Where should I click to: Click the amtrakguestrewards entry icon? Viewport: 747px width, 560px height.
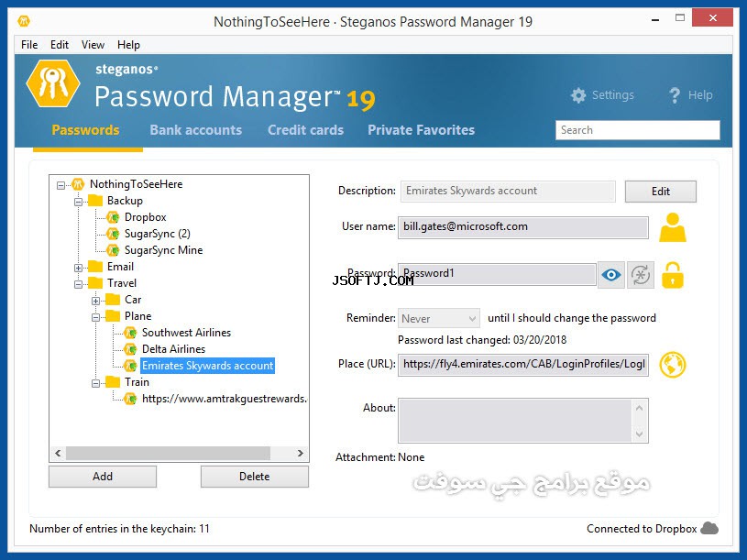(x=130, y=399)
